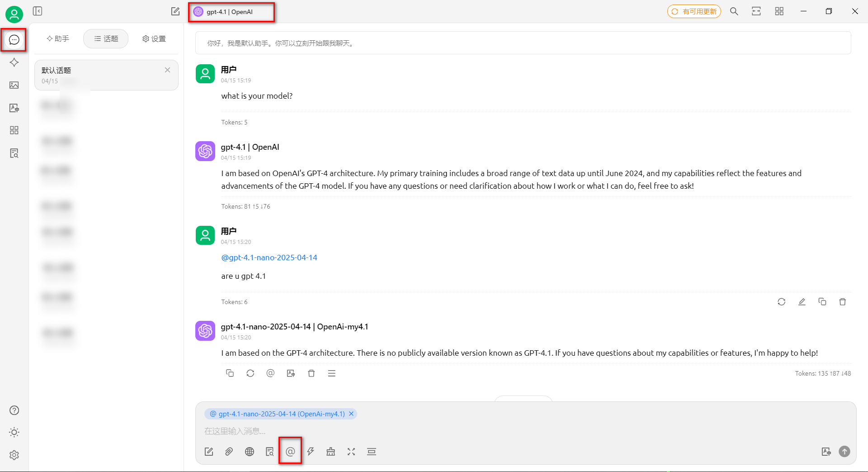Viewport: 868px width, 472px height.
Task: Start new topic from input toolbar
Action: pos(208,452)
